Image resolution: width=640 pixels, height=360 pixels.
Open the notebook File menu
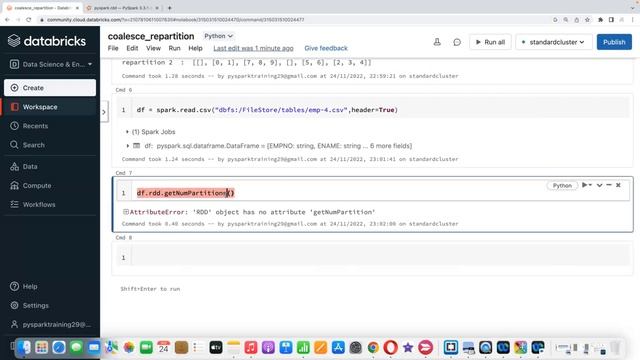pyautogui.click(x=113, y=48)
